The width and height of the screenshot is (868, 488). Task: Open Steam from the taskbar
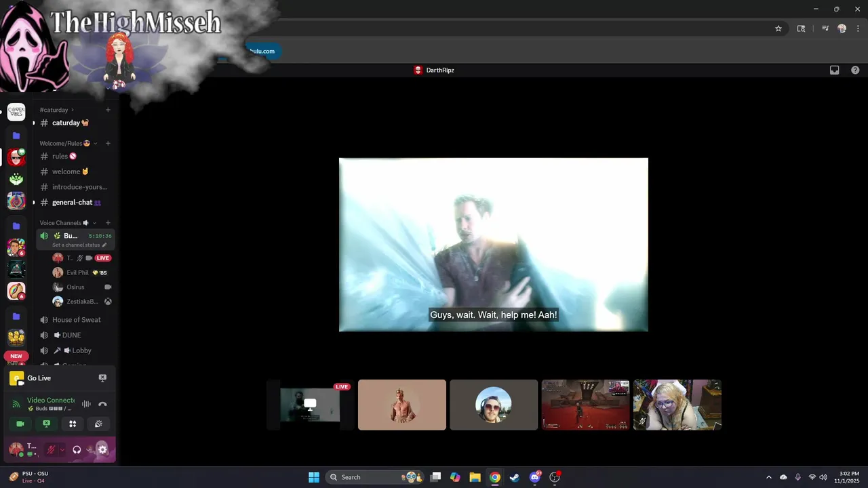[x=515, y=477]
